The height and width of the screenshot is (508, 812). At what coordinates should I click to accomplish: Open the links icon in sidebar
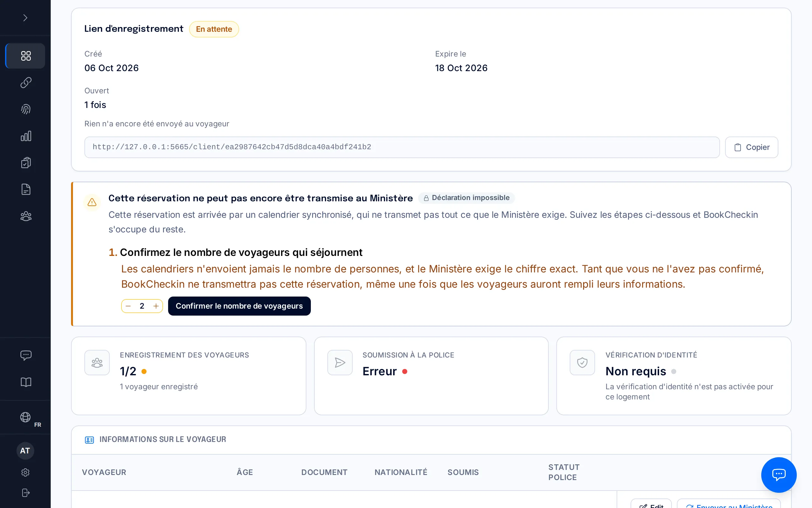coord(25,83)
